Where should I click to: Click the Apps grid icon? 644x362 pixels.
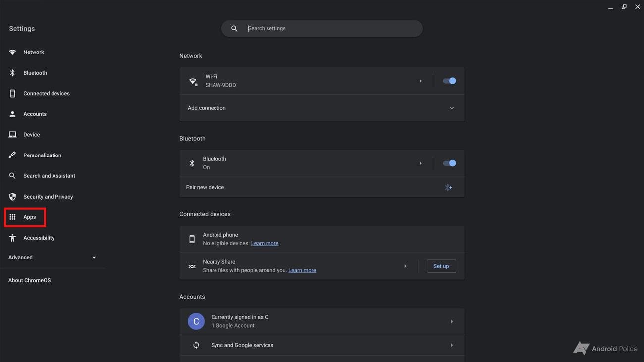(x=12, y=217)
